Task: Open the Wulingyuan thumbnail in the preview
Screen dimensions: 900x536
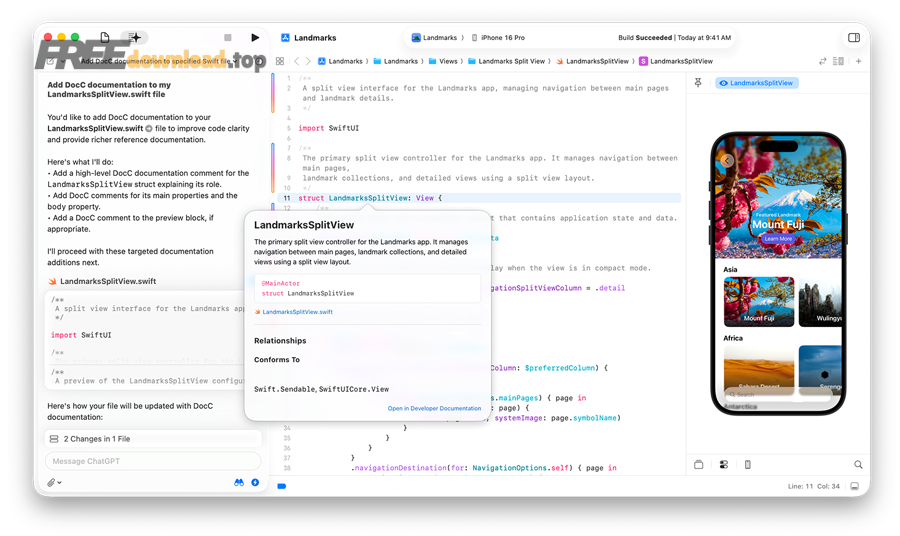Action: (x=820, y=302)
